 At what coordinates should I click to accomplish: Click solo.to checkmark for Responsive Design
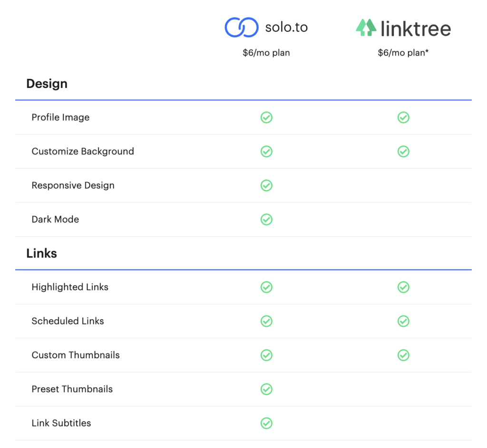pyautogui.click(x=266, y=186)
